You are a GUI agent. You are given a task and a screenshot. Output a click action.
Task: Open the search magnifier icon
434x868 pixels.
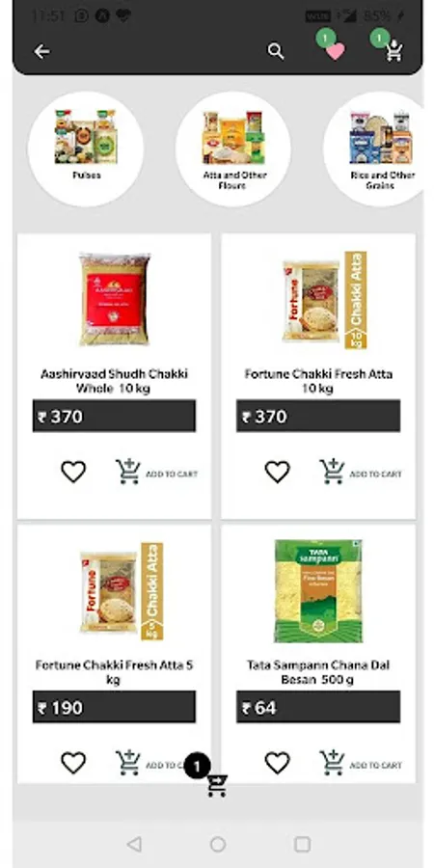(x=276, y=51)
